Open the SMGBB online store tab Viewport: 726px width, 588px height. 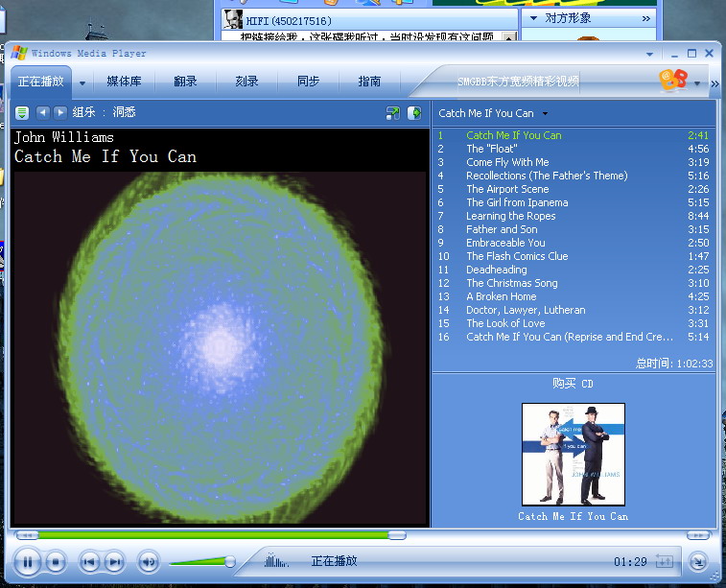(518, 82)
